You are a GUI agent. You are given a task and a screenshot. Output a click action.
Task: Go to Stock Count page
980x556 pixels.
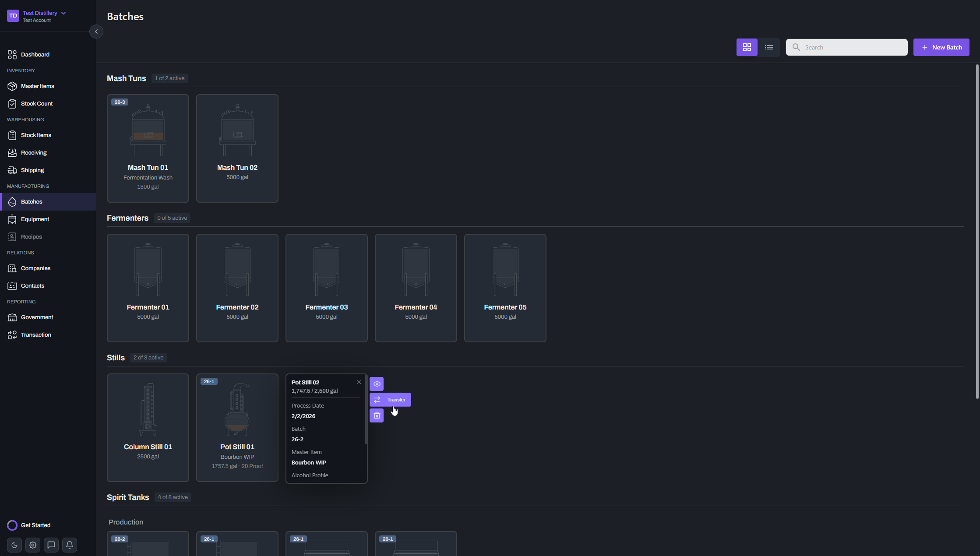click(37, 103)
